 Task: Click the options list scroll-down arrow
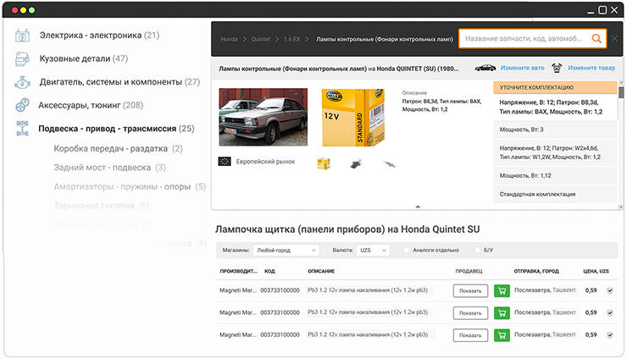621,207
